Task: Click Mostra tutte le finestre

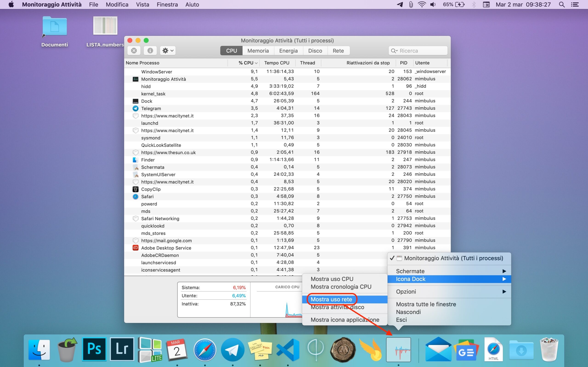Action: pos(426,304)
